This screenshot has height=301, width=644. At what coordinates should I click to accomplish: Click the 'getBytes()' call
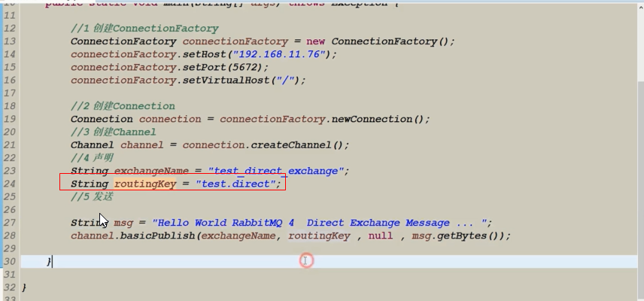(469, 236)
